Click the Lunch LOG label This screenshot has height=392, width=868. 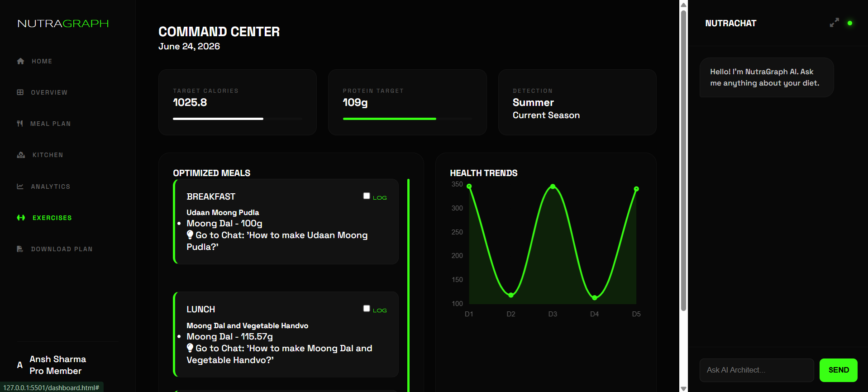click(380, 311)
